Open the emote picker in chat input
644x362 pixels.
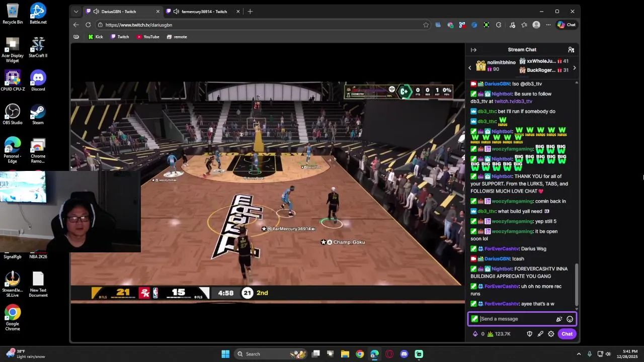tap(570, 319)
